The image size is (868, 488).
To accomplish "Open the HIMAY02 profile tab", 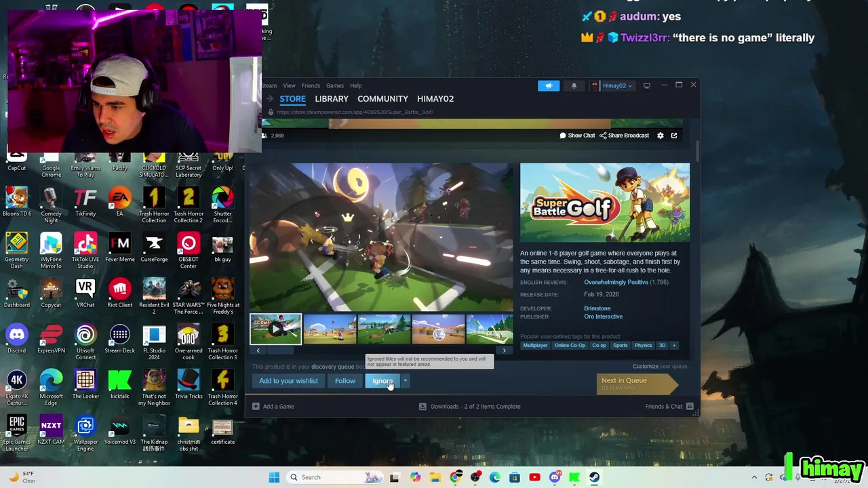I will (x=435, y=99).
